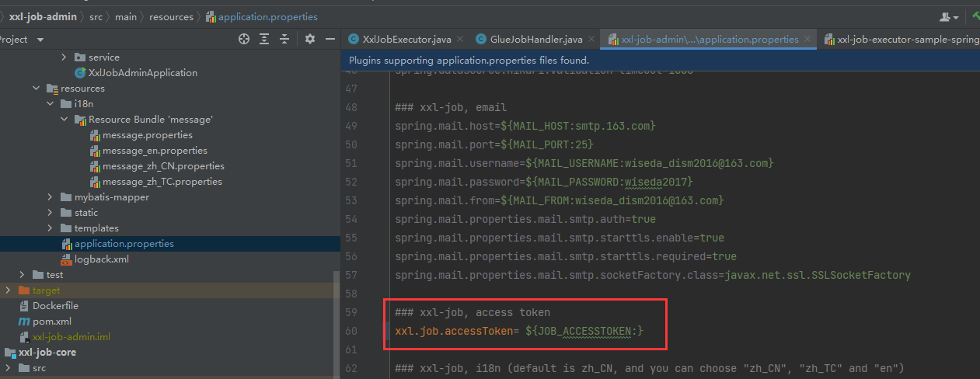Image resolution: width=980 pixels, height=379 pixels.
Task: Select logback.xml in the project tree
Action: click(x=101, y=259)
